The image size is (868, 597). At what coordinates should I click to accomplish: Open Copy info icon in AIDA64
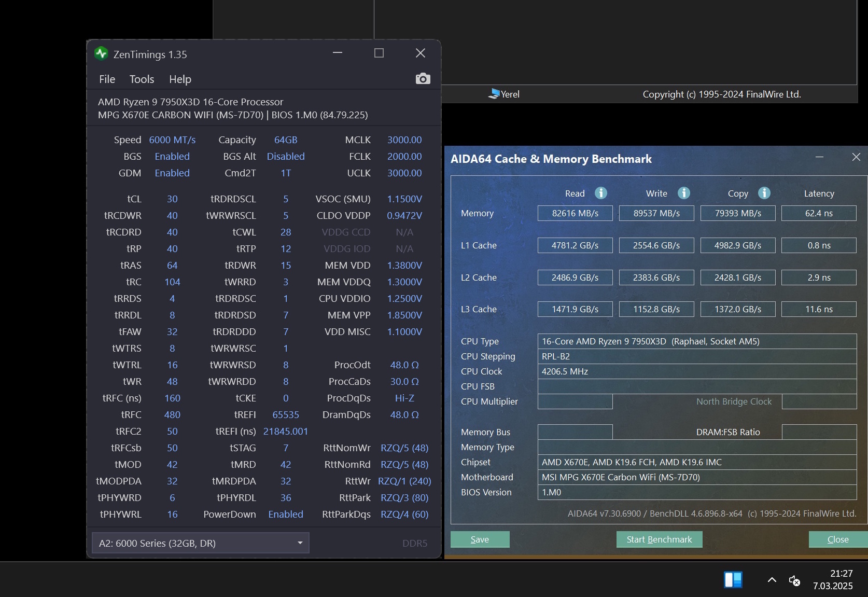coord(764,193)
